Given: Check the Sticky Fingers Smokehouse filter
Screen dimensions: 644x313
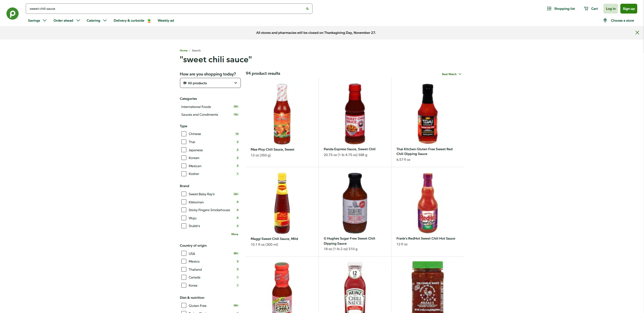Looking at the screenshot, I should [x=184, y=210].
